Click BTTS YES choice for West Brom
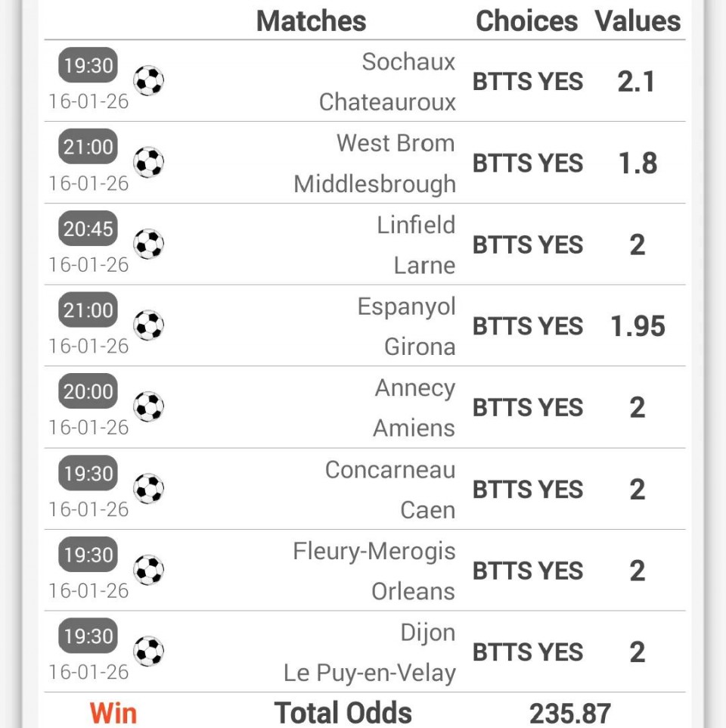The width and height of the screenshot is (726, 728). click(x=528, y=163)
